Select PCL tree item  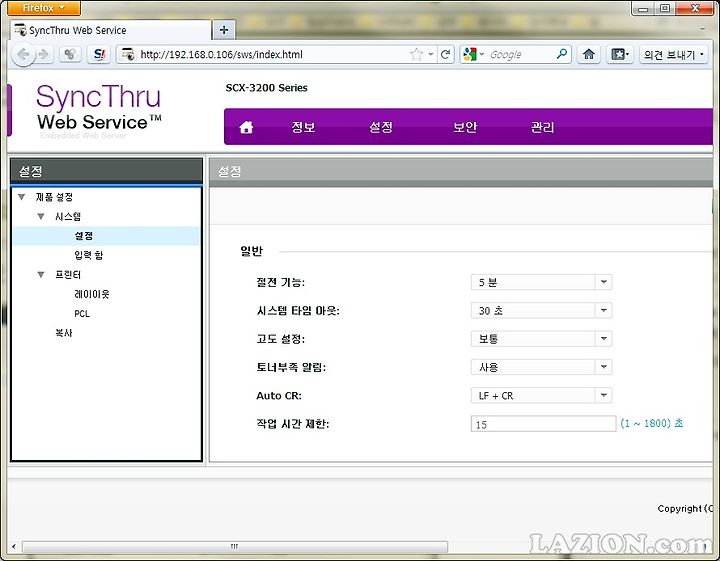(82, 314)
